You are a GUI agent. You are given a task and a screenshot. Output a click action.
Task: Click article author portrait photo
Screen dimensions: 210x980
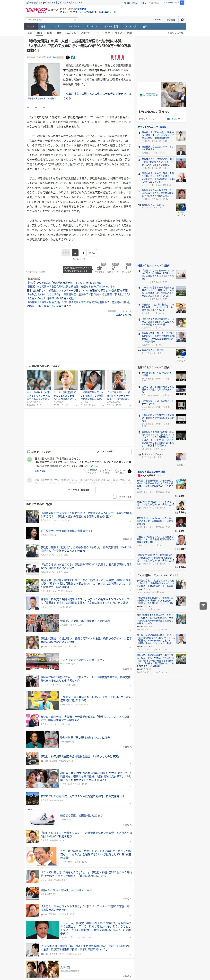click(44, 80)
